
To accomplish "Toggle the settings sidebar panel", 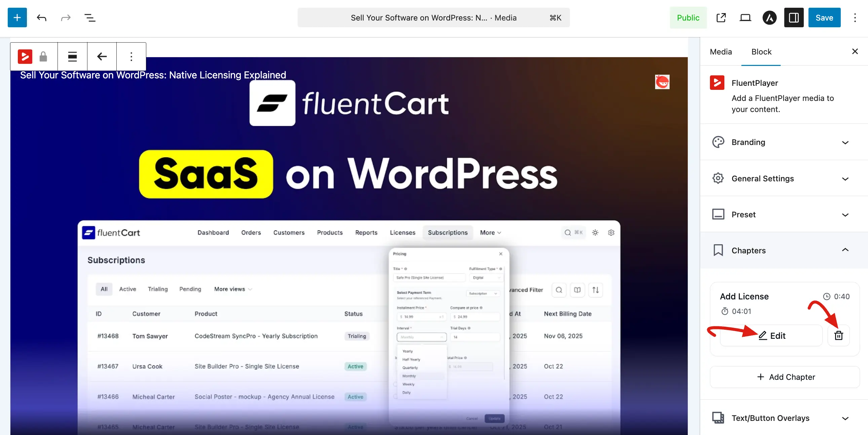I will coord(794,17).
